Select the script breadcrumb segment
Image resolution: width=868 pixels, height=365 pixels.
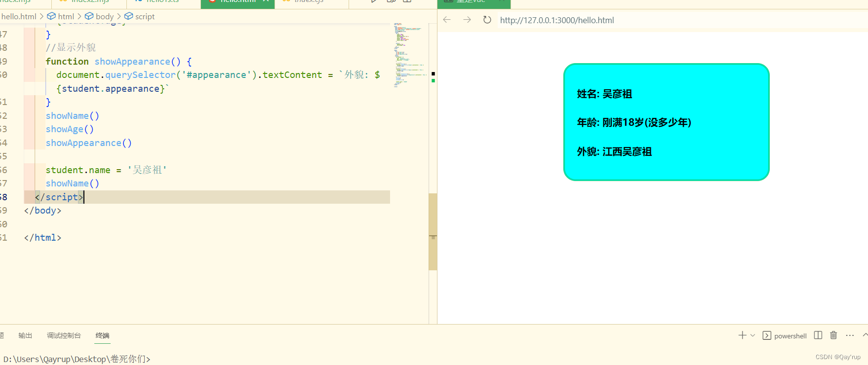coord(140,16)
